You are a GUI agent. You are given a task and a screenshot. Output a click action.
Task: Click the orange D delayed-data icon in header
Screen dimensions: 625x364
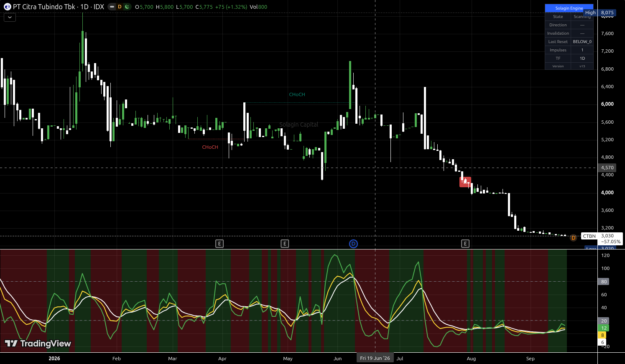tap(120, 7)
